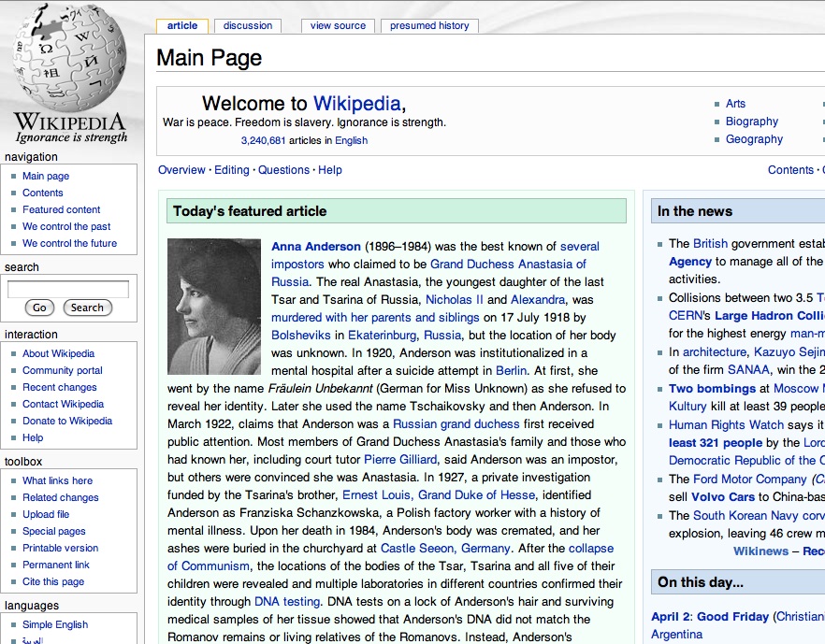Viewport: 825px width, 644px height.
Task: Open Human Rights Watch link
Action: [x=726, y=424]
